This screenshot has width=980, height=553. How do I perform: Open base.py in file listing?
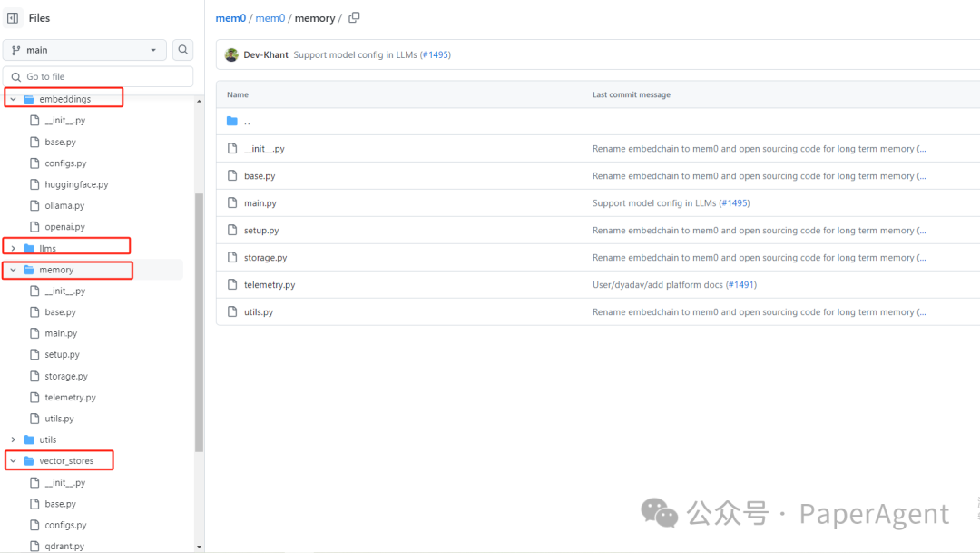pos(260,176)
